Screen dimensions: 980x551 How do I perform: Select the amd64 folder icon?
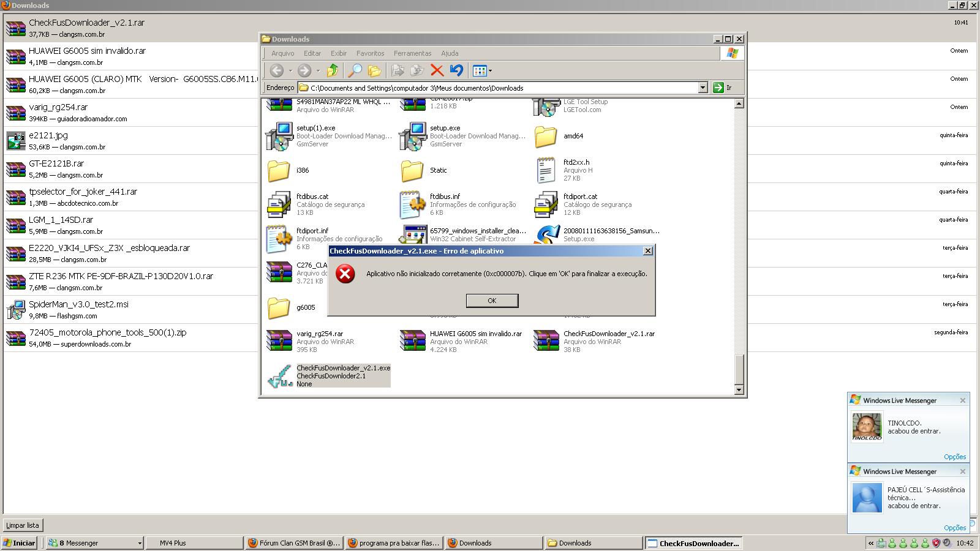tap(546, 137)
